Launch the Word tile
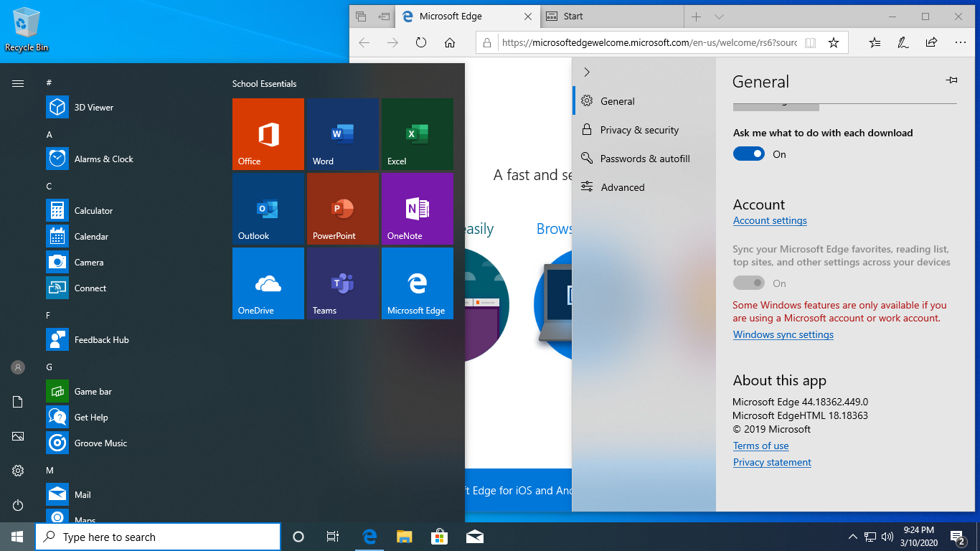 [x=343, y=134]
